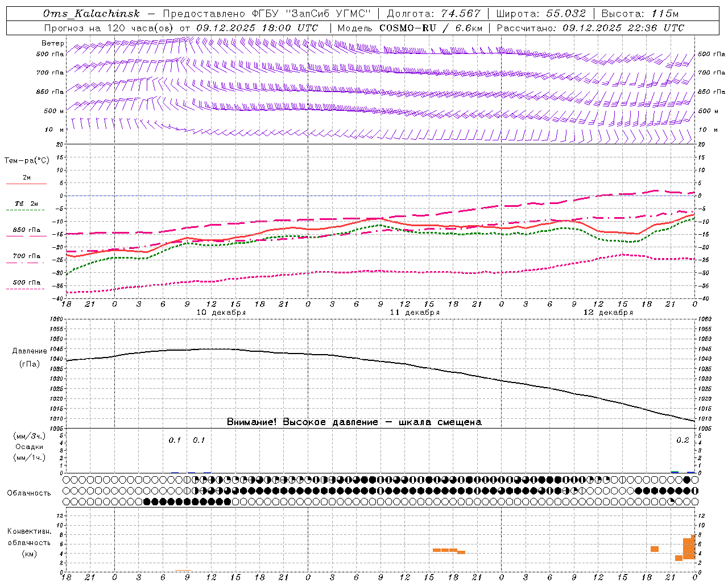The height and width of the screenshot is (582, 728).
Task: Click the Ветер wind section label
Action: pyautogui.click(x=53, y=43)
